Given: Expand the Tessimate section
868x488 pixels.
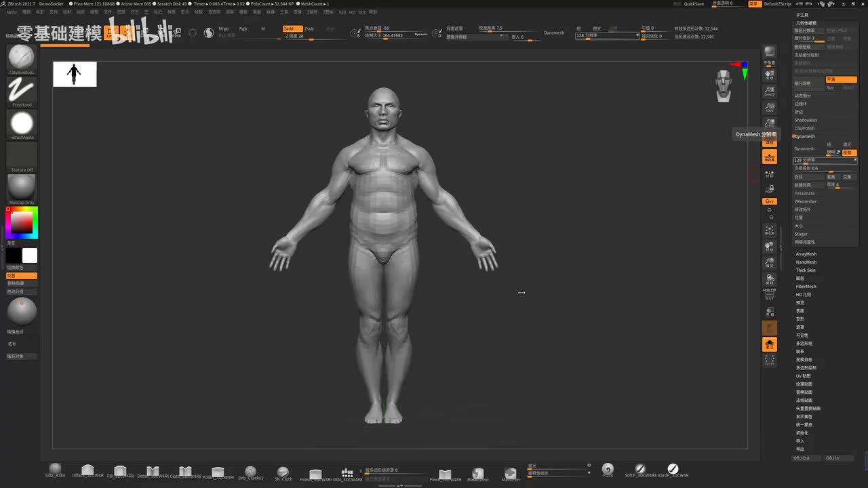Looking at the screenshot, I should click(805, 193).
